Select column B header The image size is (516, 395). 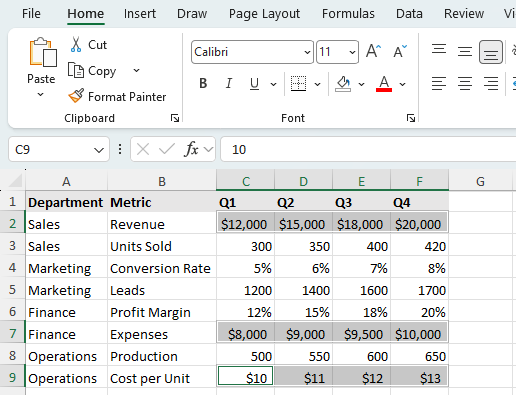(162, 182)
